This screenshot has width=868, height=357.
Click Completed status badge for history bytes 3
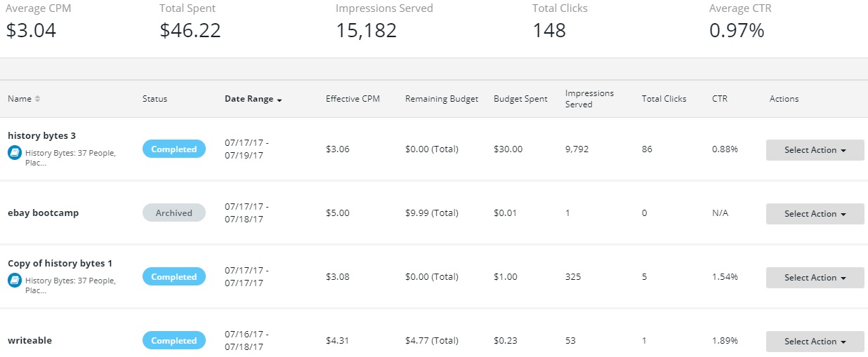click(174, 149)
